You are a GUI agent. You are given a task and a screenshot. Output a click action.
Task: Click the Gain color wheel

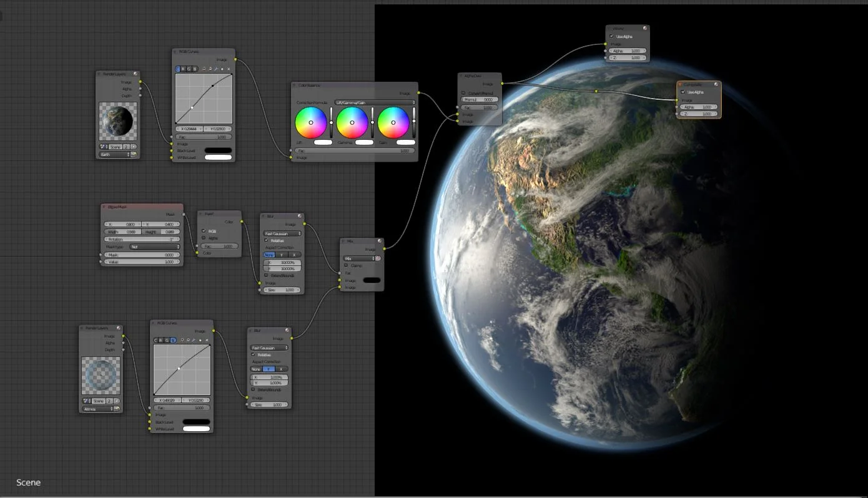(393, 122)
